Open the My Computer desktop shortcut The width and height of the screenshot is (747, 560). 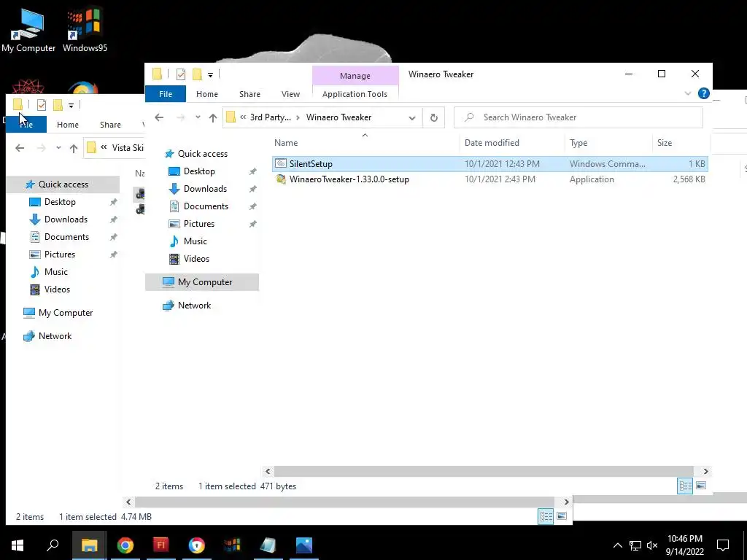tap(28, 31)
